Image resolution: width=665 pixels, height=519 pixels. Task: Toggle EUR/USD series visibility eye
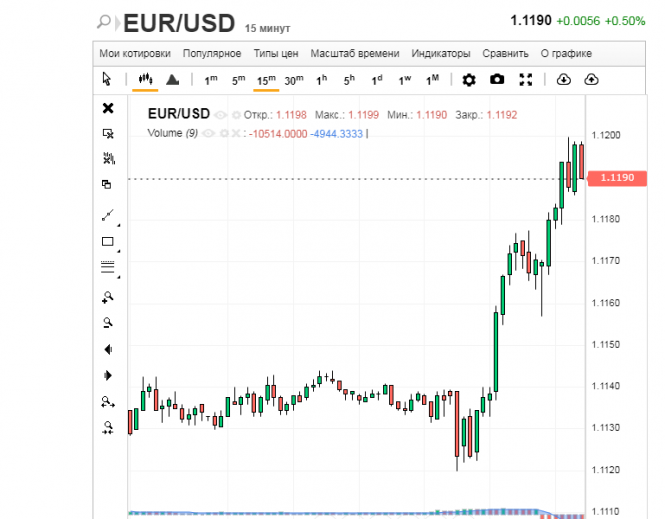click(221, 115)
